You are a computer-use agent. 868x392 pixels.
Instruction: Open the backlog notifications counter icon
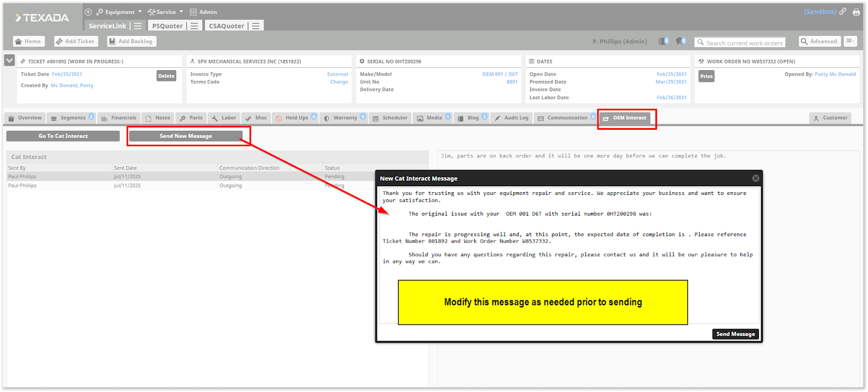[663, 41]
